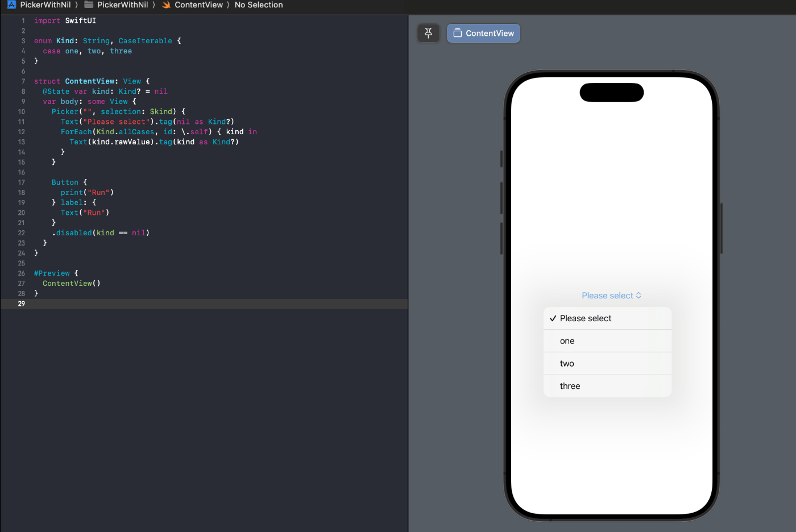Select the ContentView preview button

(x=483, y=33)
